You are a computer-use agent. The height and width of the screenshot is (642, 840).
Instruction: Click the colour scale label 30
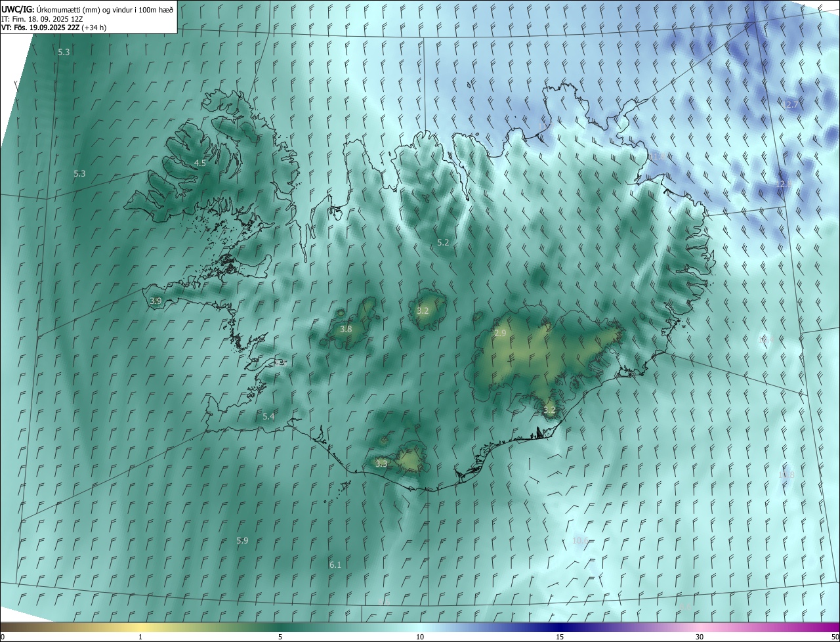pos(700,637)
